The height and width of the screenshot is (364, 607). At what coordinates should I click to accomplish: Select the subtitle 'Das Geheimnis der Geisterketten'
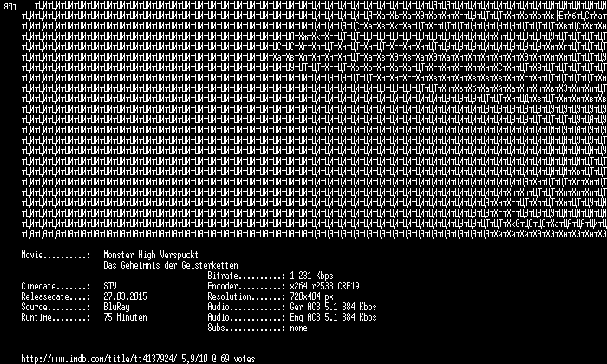171,265
